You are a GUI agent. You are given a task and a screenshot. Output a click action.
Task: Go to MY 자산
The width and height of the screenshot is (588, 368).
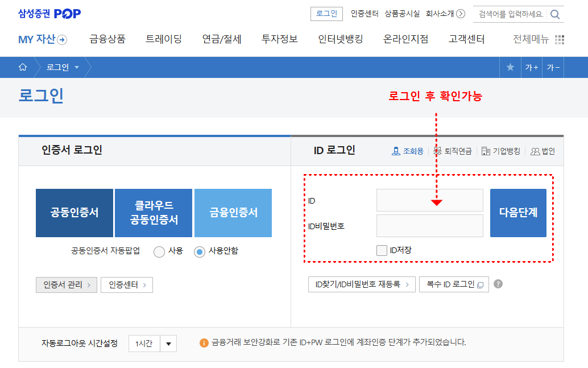click(43, 39)
